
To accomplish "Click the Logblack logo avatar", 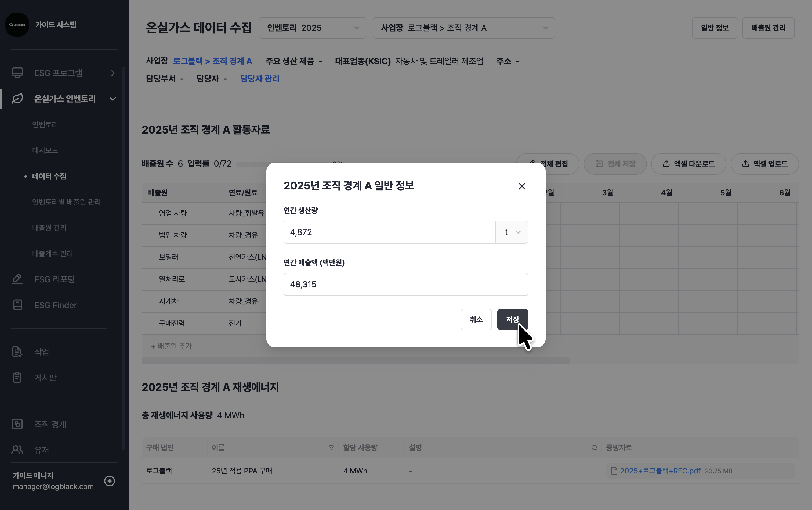I will pyautogui.click(x=17, y=25).
